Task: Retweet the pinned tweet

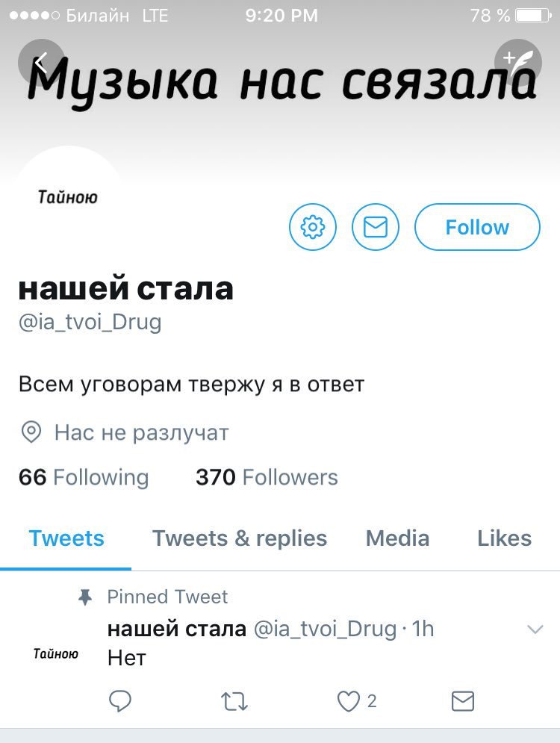Action: 234,701
